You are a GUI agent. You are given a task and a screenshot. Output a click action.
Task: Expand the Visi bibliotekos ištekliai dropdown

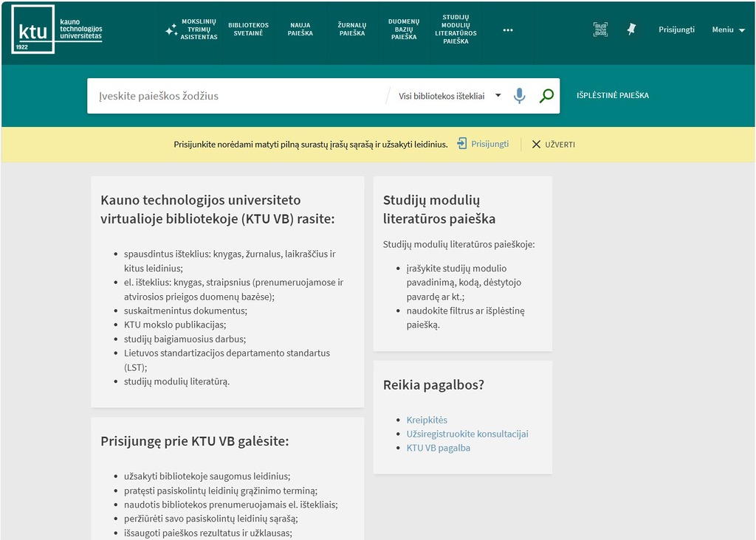pyautogui.click(x=450, y=96)
